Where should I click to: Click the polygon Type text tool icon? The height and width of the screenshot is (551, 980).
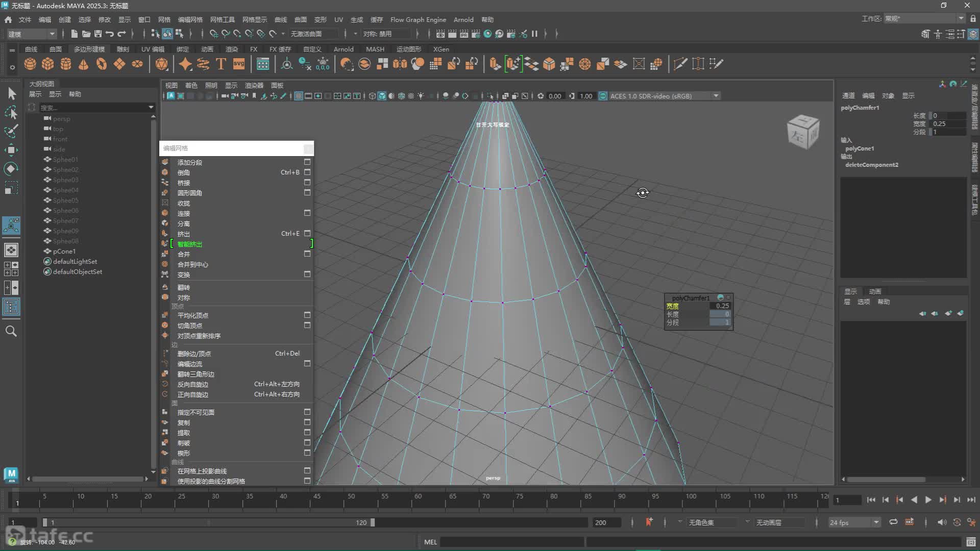tap(221, 64)
